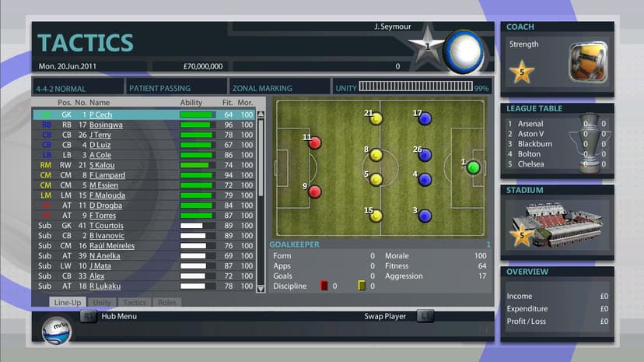Click the coach strength dumbbell icon
This screenshot has height=362, width=644.
(588, 62)
